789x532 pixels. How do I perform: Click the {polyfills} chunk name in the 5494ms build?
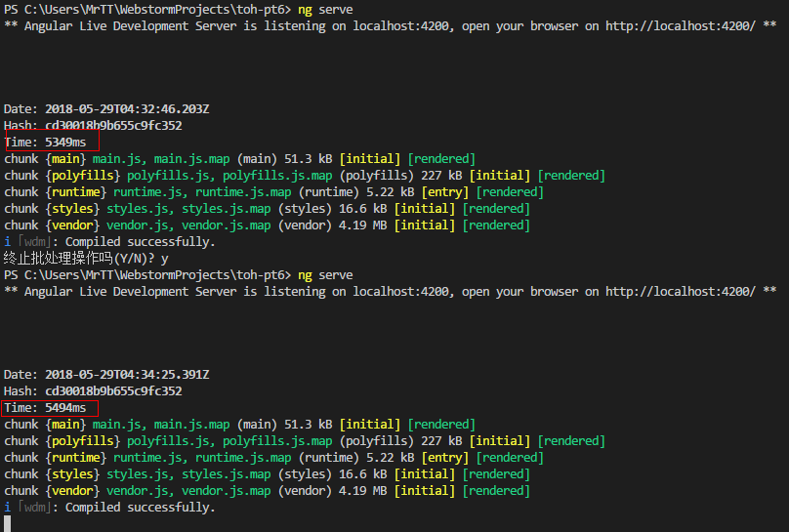point(83,440)
